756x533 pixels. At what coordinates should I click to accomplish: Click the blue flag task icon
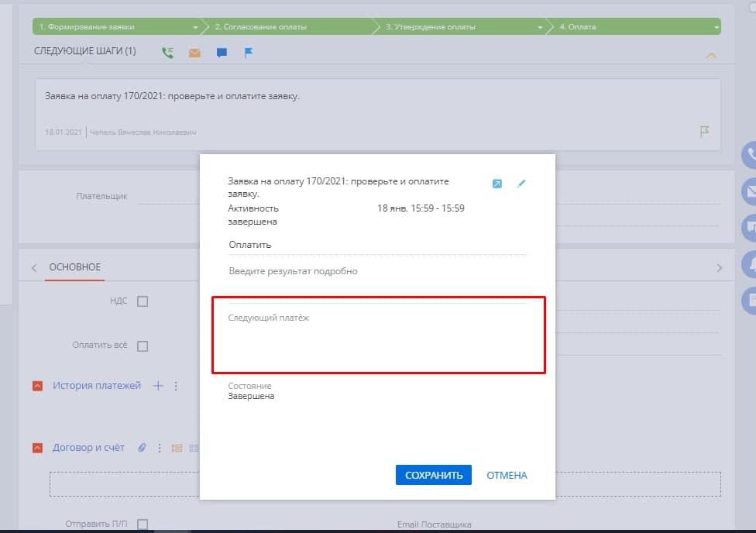click(x=249, y=52)
